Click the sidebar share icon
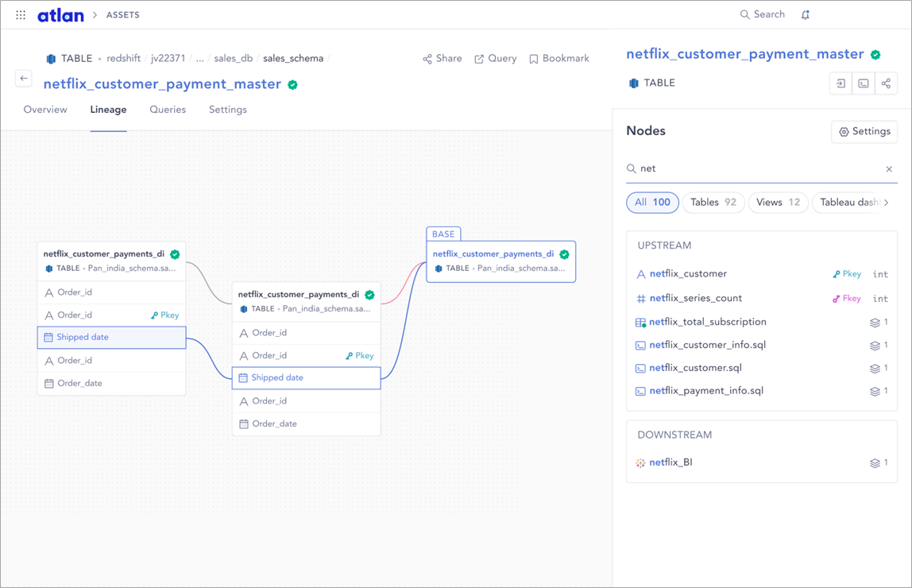 pyautogui.click(x=886, y=83)
